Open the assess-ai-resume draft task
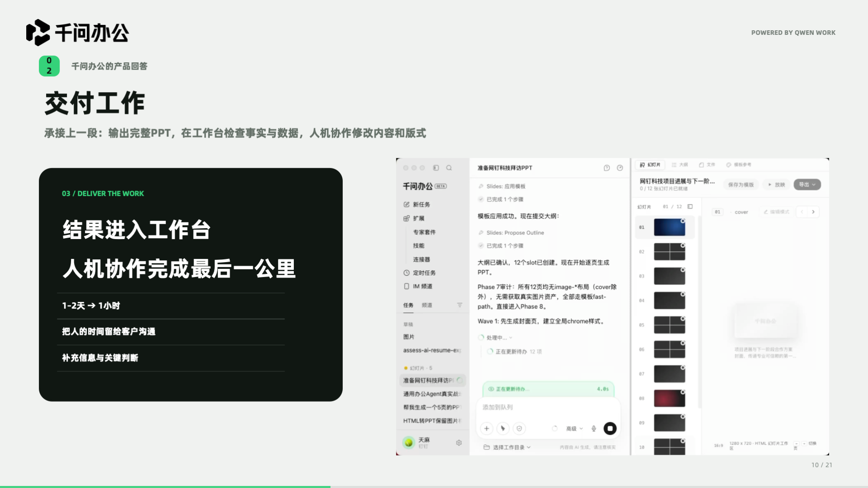 coord(433,350)
